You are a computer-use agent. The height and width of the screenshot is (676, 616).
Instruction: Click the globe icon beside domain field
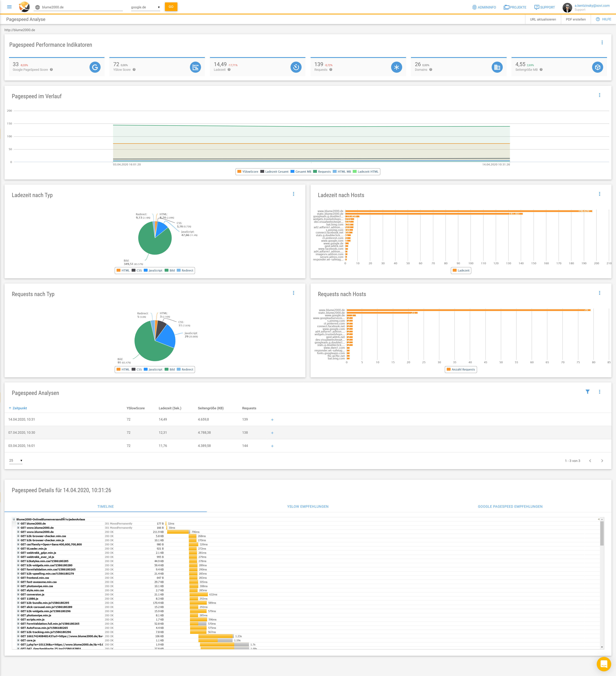[38, 7]
